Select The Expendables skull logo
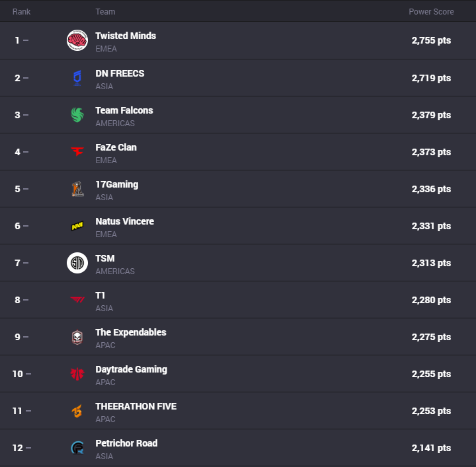The image size is (476, 467). 77,338
